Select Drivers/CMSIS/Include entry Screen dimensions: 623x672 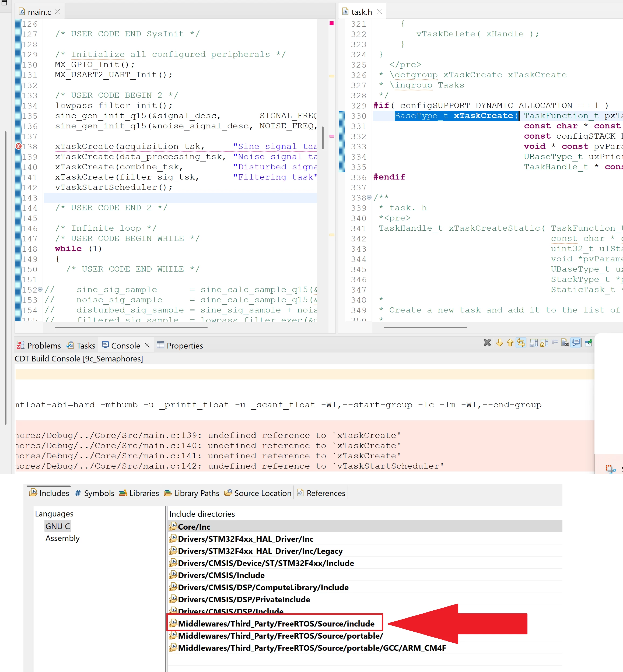pyautogui.click(x=365, y=575)
